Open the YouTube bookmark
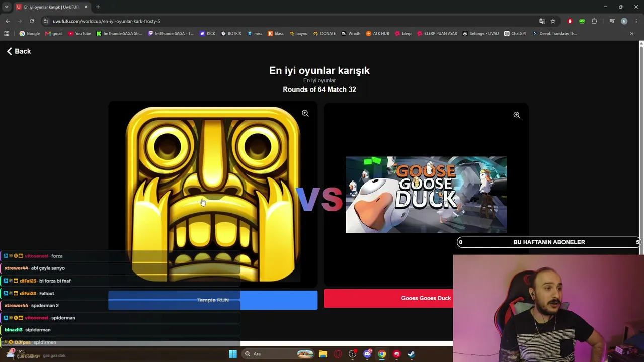The width and height of the screenshot is (644, 362). 79,34
